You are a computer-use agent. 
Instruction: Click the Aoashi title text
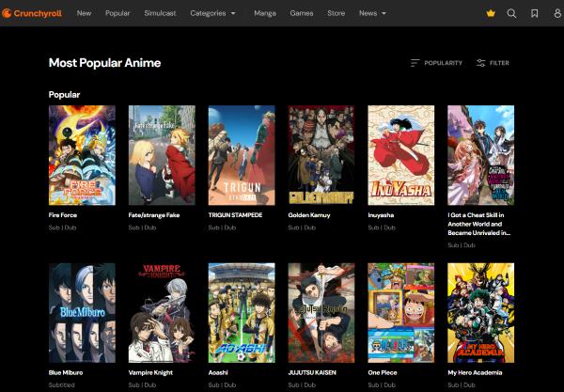[x=218, y=372]
